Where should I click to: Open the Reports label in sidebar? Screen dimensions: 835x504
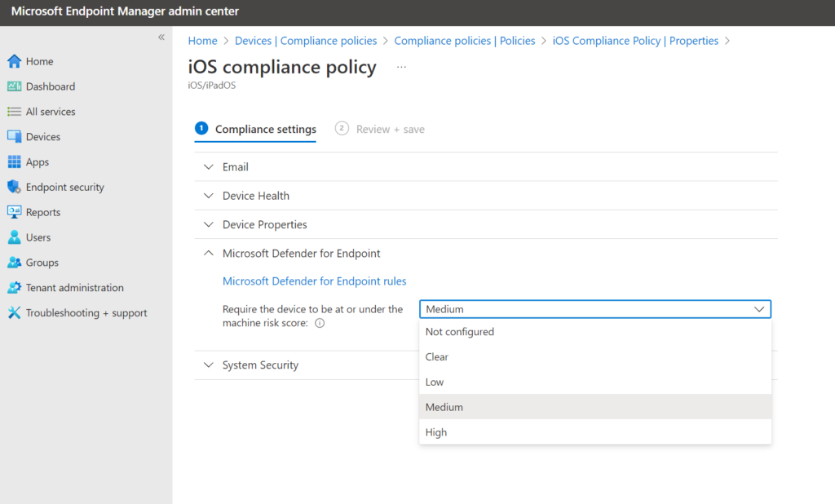43,212
